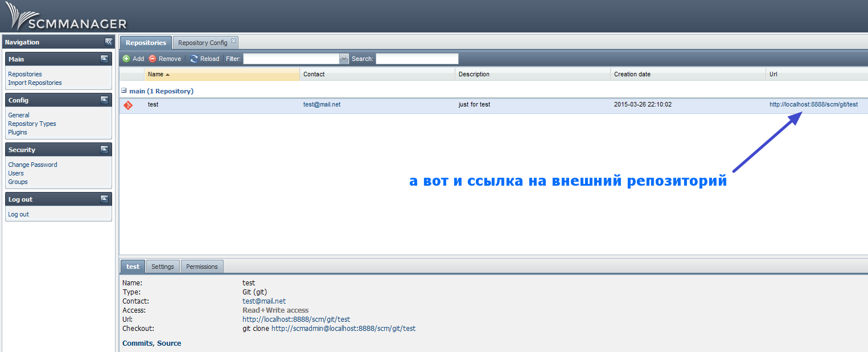
Task: Click the 'Read+Write access' text
Action: pos(275,310)
